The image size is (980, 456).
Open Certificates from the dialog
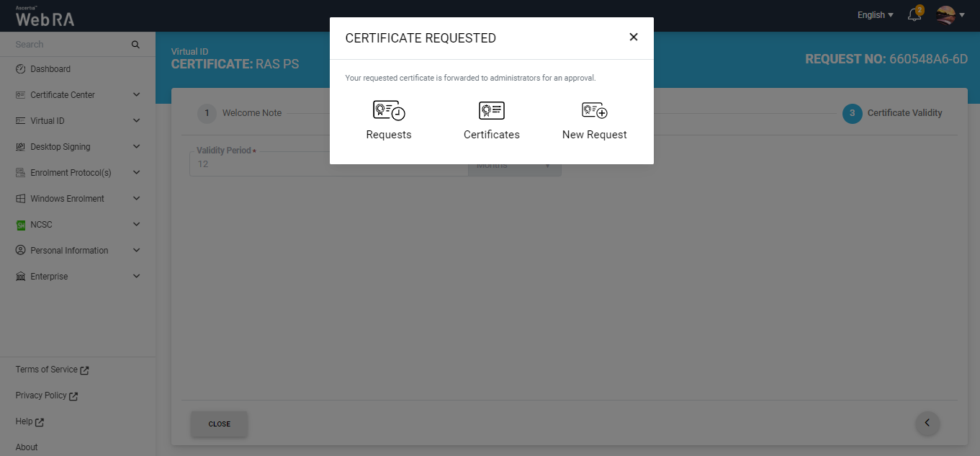coord(492,120)
